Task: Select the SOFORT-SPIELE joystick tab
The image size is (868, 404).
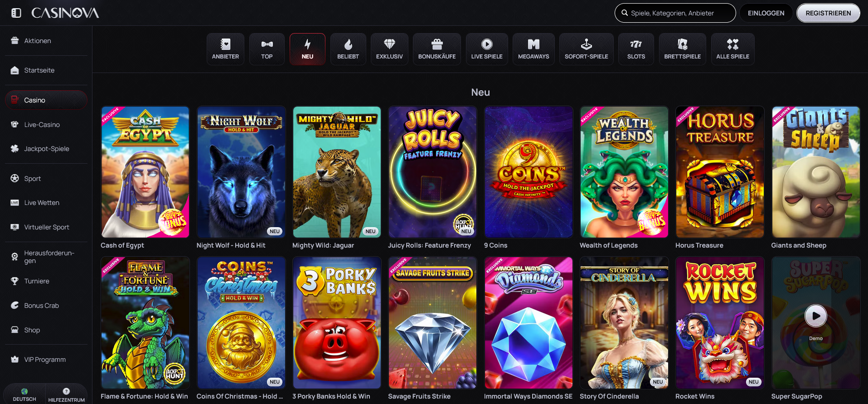Action: (x=587, y=49)
